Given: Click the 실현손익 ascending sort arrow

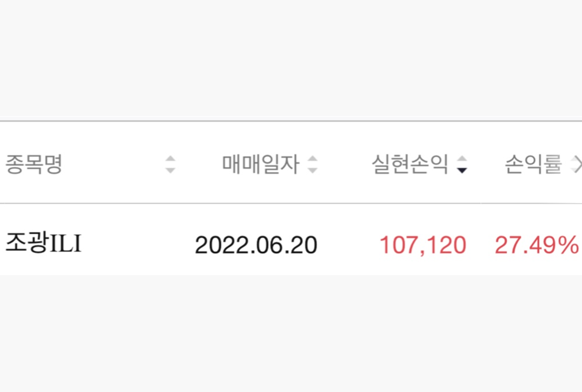Looking at the screenshot, I should [x=461, y=159].
